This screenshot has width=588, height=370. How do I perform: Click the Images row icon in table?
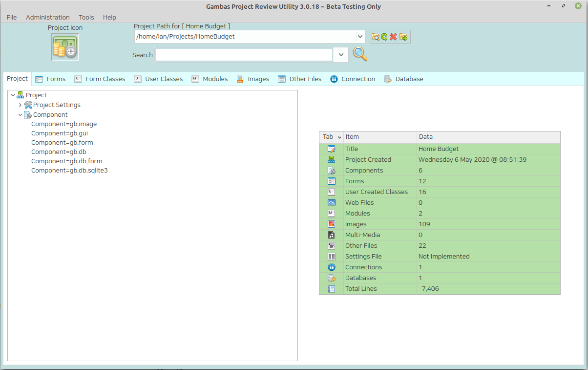332,224
